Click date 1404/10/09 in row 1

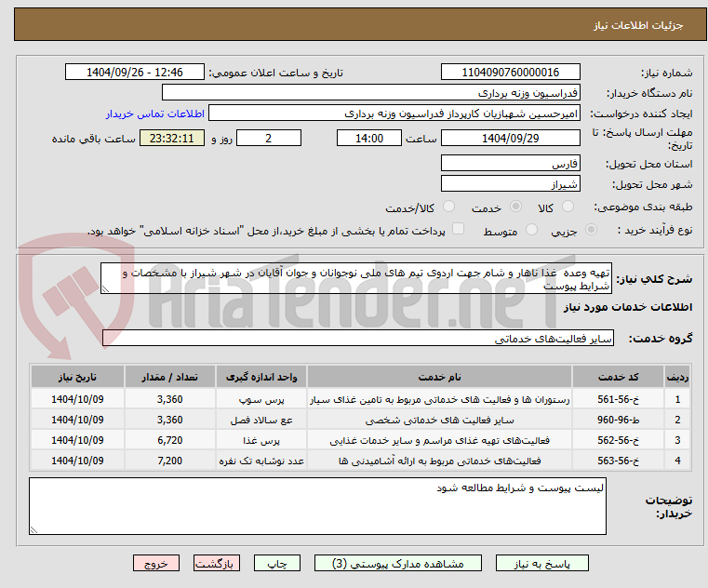77,400
